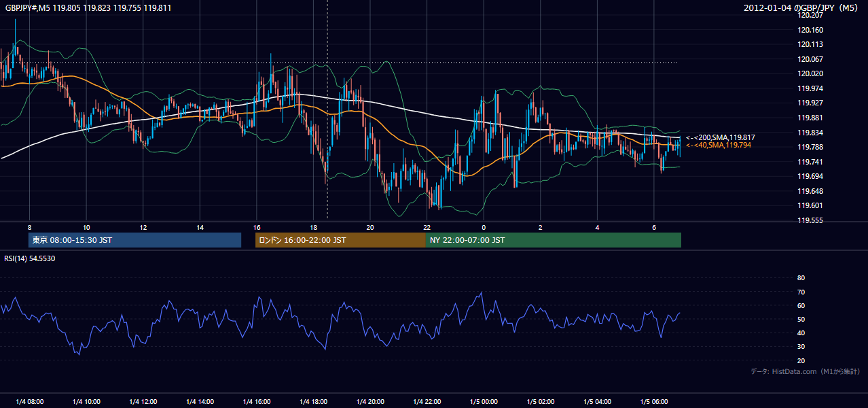The image size is (868, 408).
Task: Click the 119.555 price axis label
Action: coord(810,220)
